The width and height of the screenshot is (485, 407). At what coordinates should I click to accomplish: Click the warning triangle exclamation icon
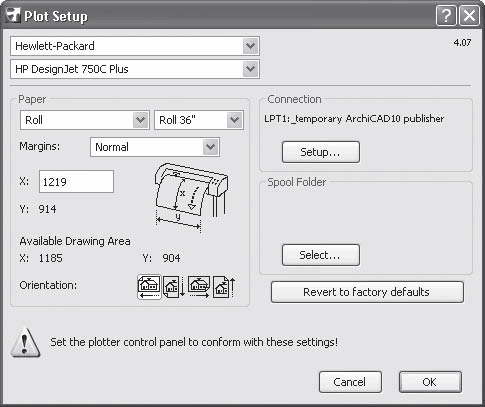pos(25,343)
